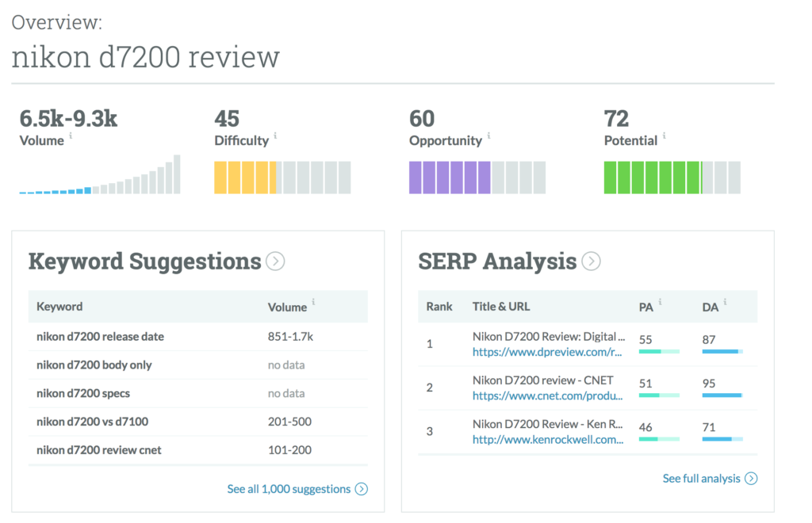The height and width of the screenshot is (523, 812).
Task: Click the DA column header
Action: [x=710, y=307]
